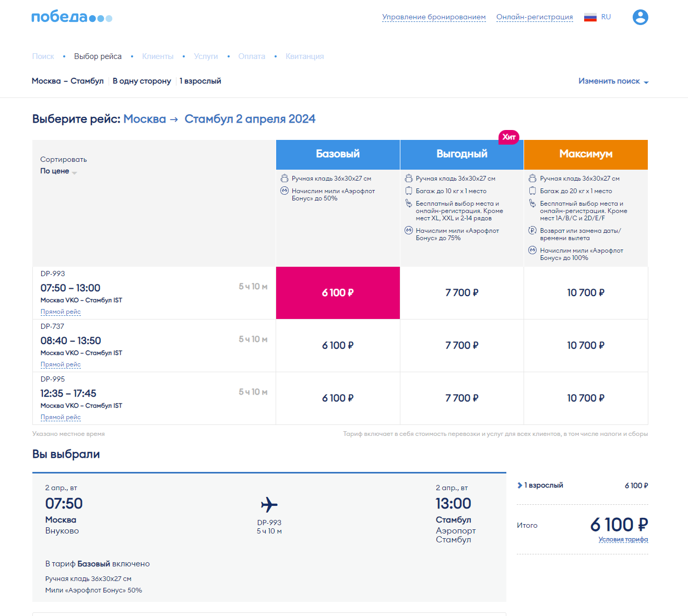
Task: Show Прямой рейс details for DP-737
Action: coord(61,365)
